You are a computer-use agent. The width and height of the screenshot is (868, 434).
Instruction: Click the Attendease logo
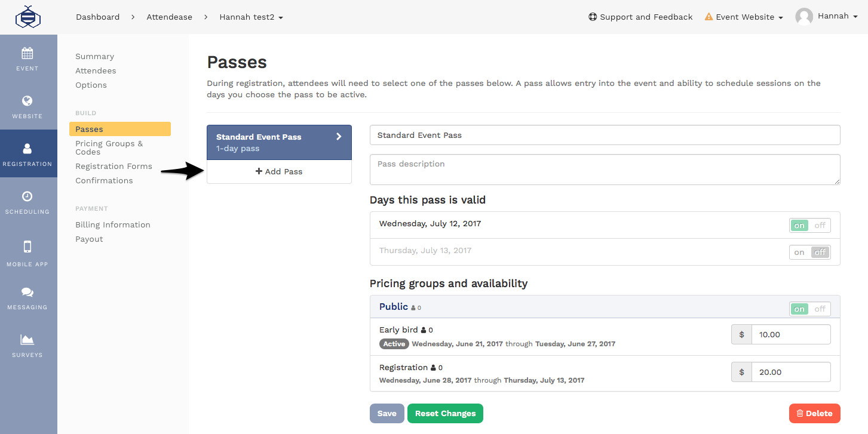[28, 17]
